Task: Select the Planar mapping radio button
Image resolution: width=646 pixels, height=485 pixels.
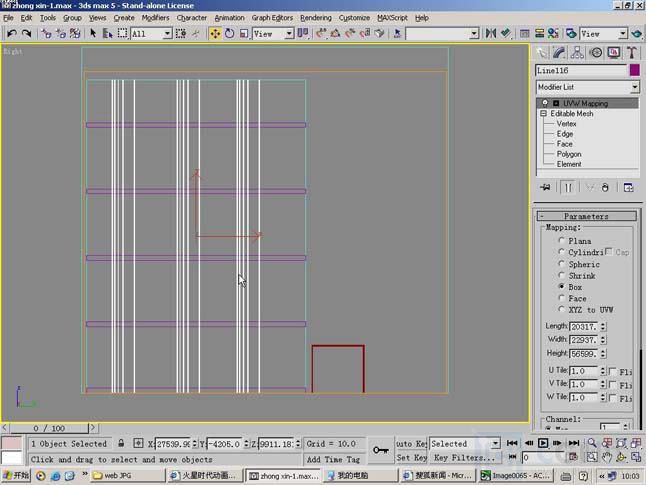Action: pyautogui.click(x=561, y=241)
